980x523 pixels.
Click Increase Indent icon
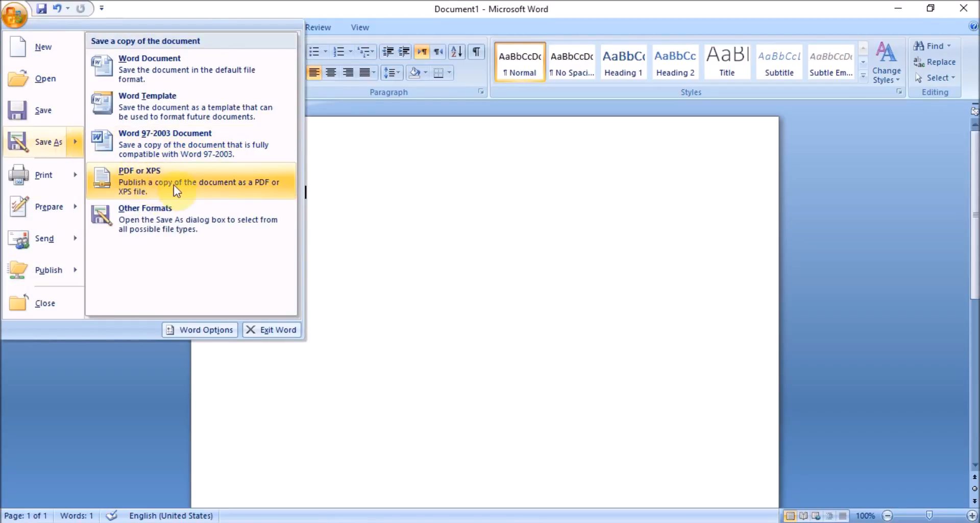pos(404,52)
